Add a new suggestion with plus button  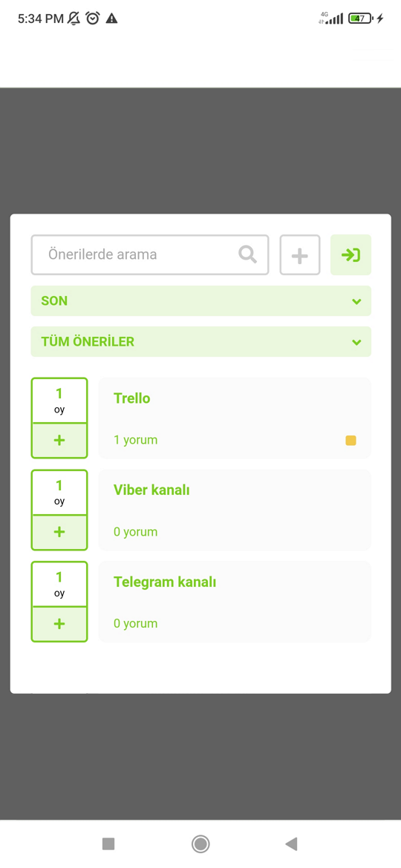click(x=300, y=254)
